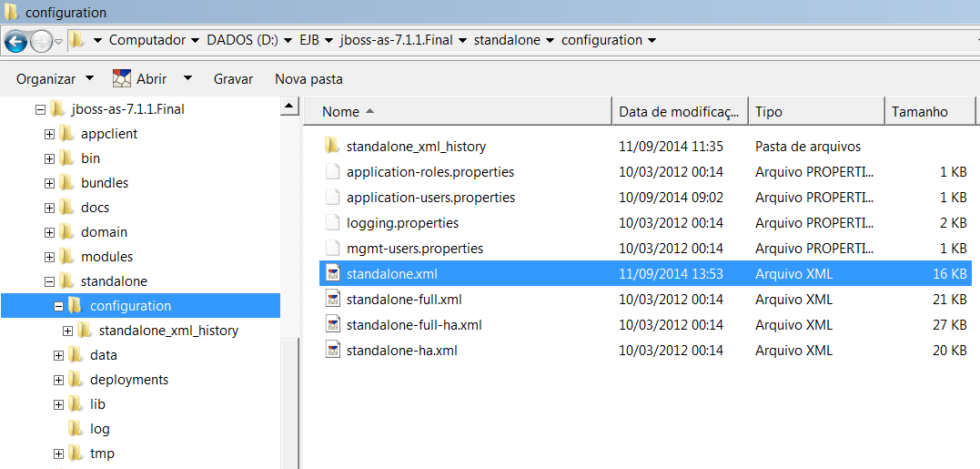
Task: Expand the deployments folder node
Action: [59, 380]
